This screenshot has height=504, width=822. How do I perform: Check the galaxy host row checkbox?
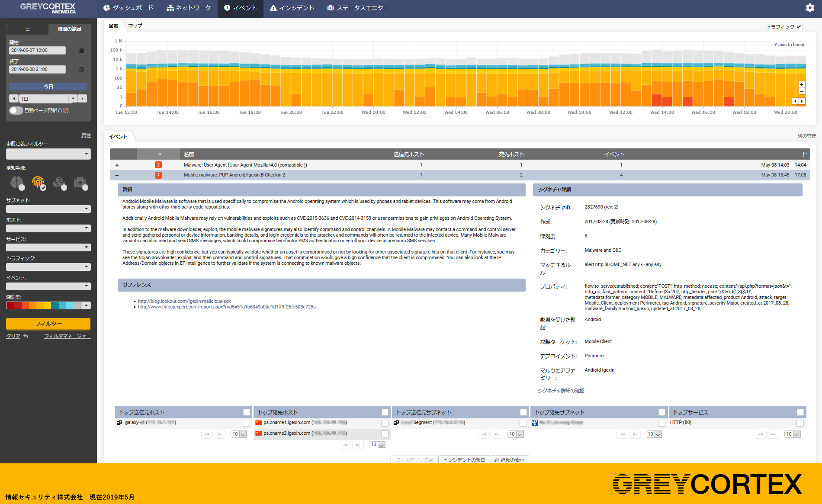click(x=247, y=423)
